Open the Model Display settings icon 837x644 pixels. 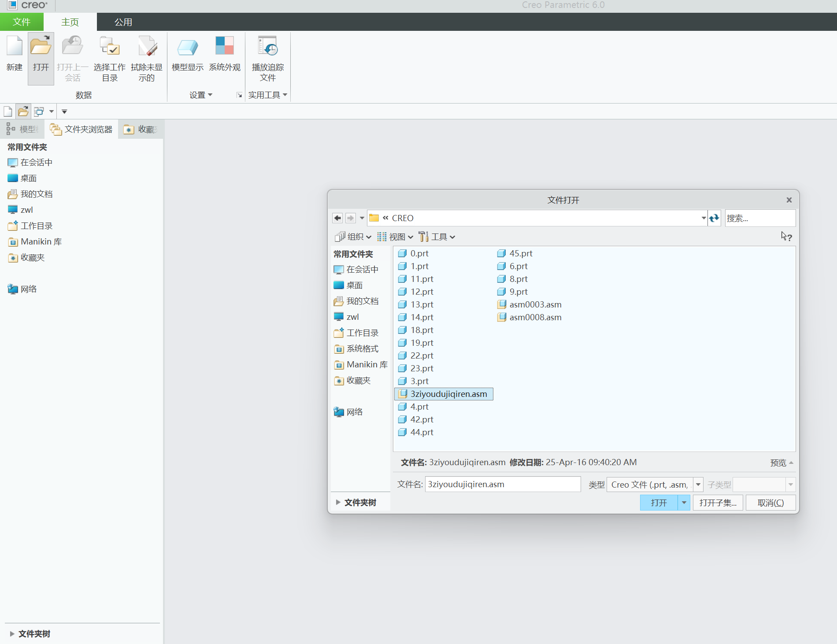[x=187, y=47]
